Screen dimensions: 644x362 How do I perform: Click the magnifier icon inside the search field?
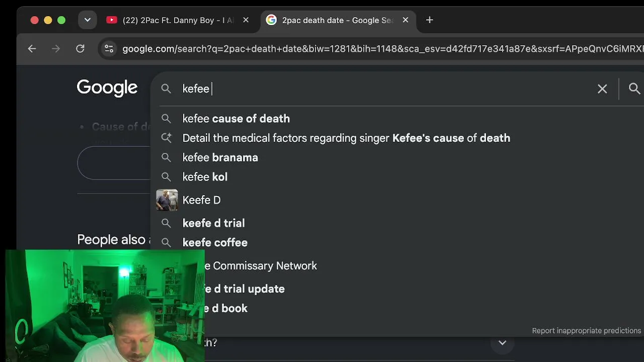(x=166, y=89)
